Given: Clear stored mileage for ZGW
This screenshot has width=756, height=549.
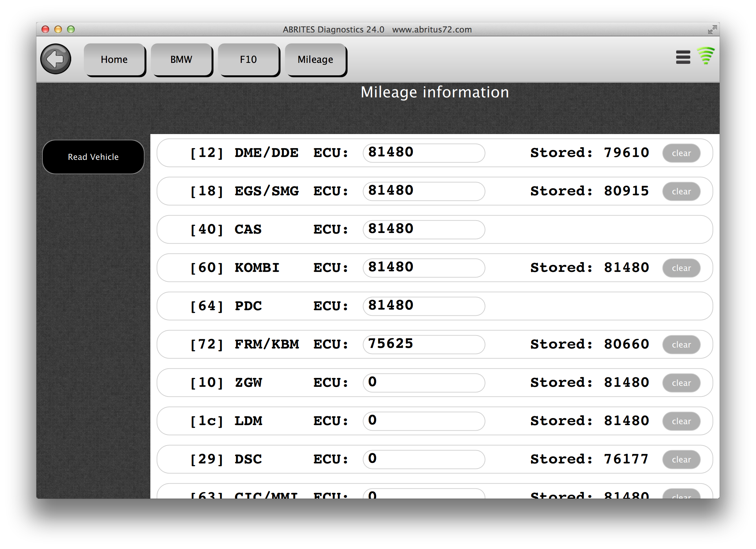Looking at the screenshot, I should click(x=681, y=383).
